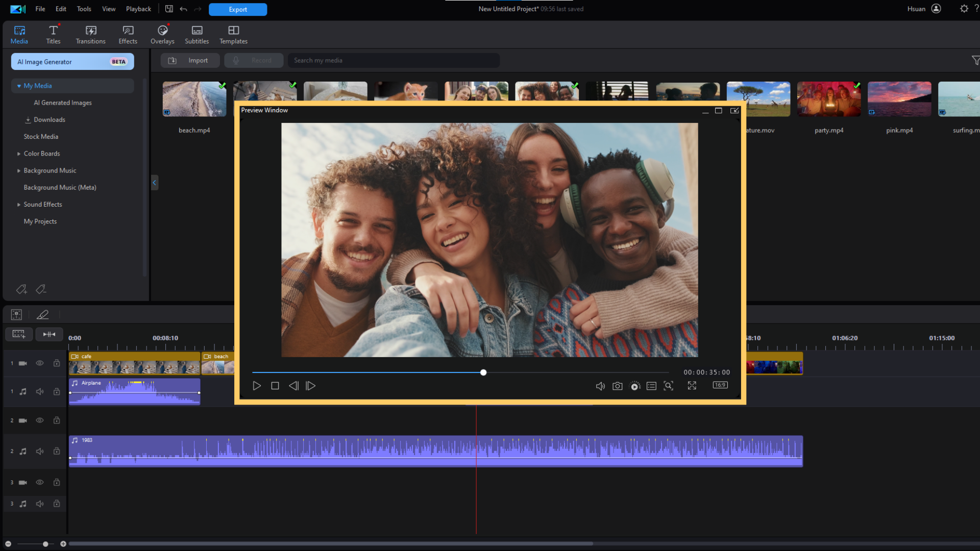Click Import button to add media
This screenshot has width=980, height=551.
tap(190, 61)
